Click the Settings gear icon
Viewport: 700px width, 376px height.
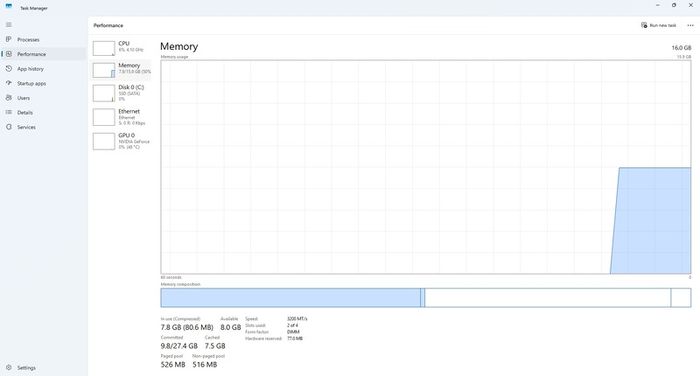click(8, 368)
